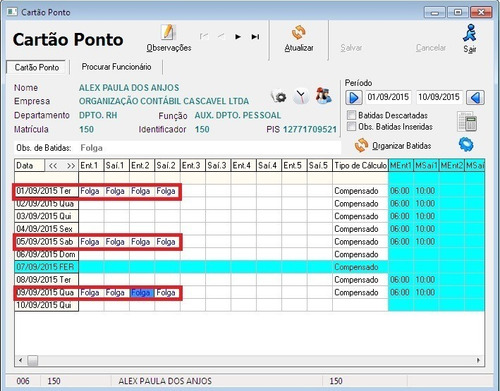Click the Ent.1 column header
The image size is (500, 391).
pyautogui.click(x=91, y=166)
